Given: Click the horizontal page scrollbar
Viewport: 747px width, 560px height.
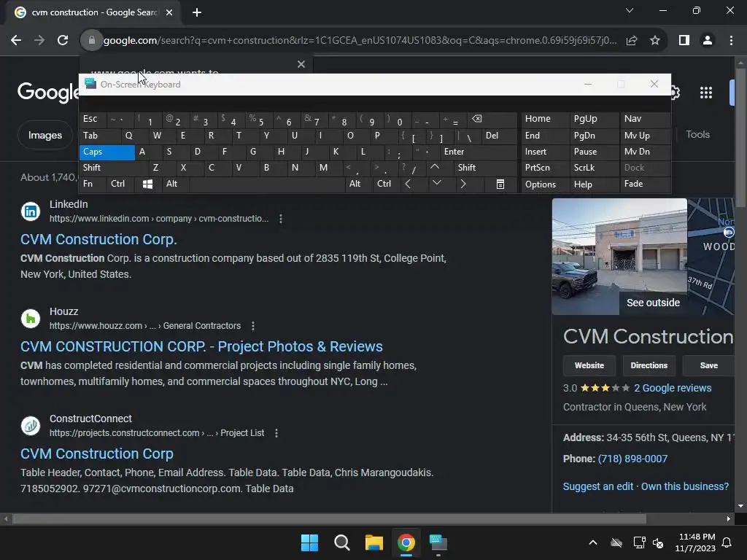Looking at the screenshot, I should (329, 518).
